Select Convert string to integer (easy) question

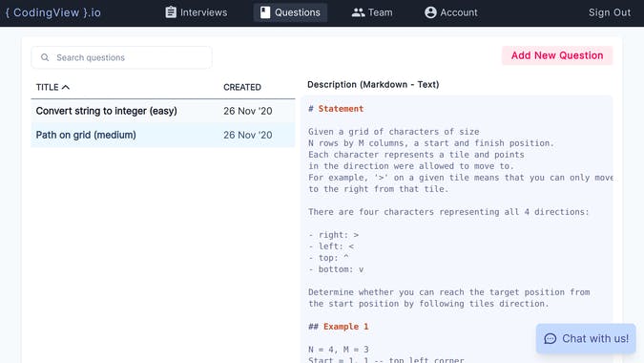pyautogui.click(x=163, y=111)
